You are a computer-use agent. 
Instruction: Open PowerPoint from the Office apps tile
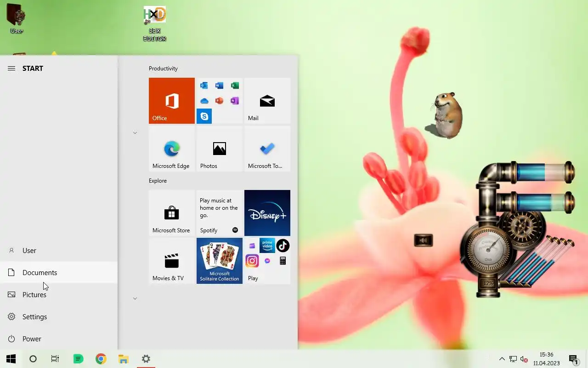[219, 101]
